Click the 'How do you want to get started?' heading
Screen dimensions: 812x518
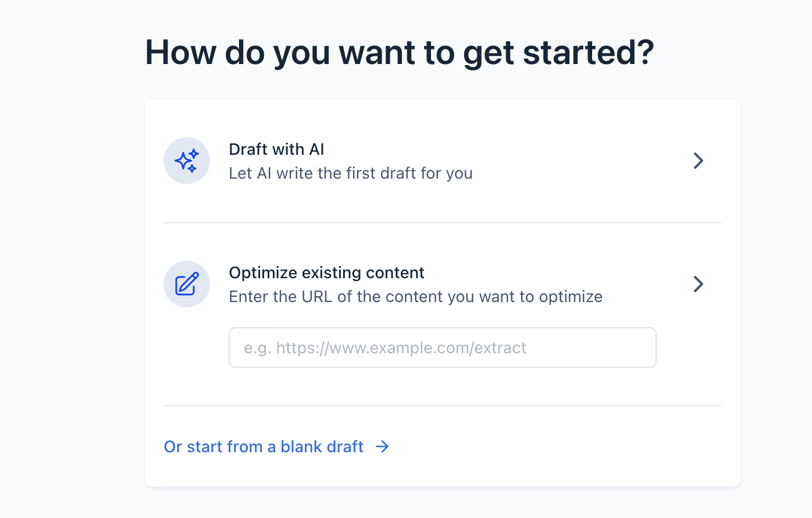(x=399, y=52)
